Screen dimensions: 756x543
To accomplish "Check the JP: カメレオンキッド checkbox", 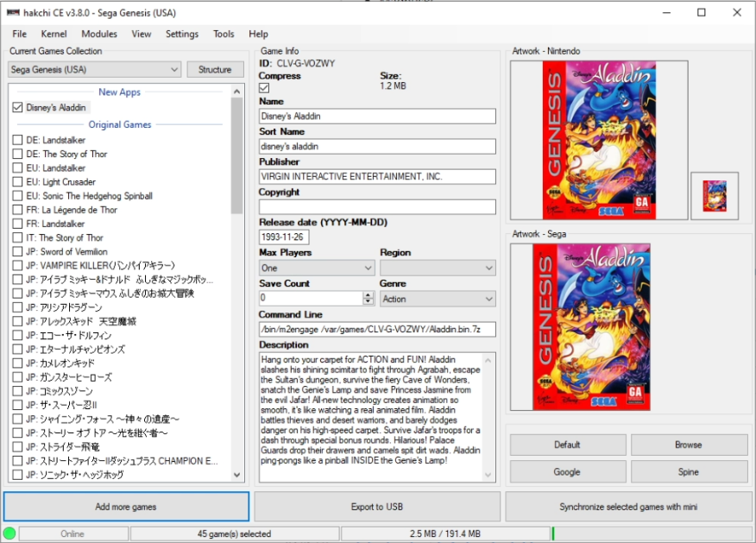I will click(18, 363).
